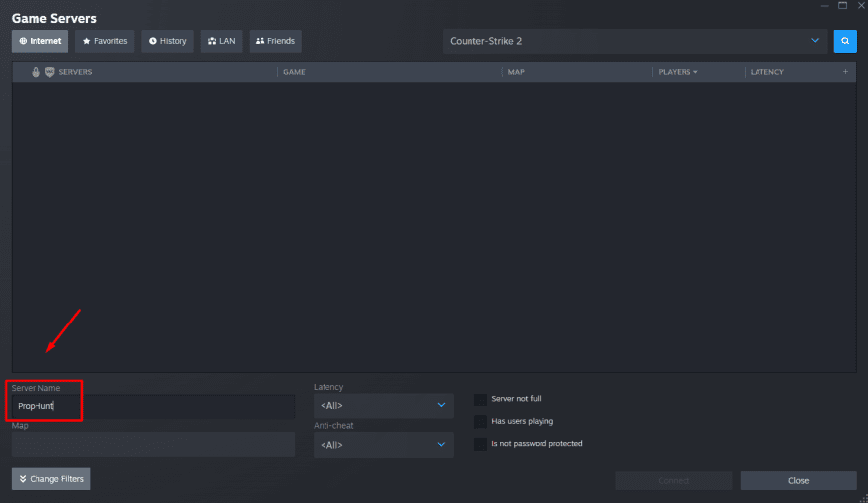Switch to the LAN tab
The height and width of the screenshot is (503, 868).
click(222, 41)
